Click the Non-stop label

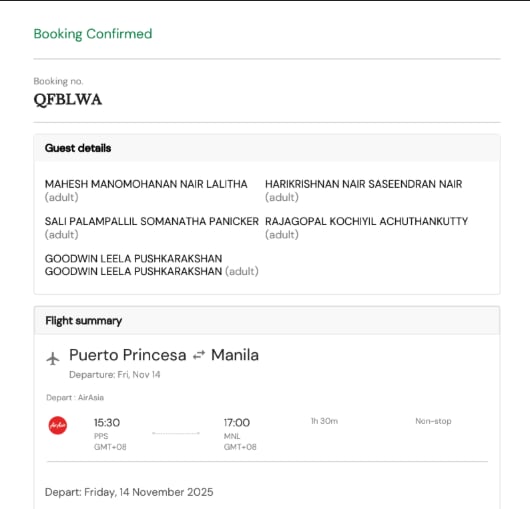click(433, 421)
